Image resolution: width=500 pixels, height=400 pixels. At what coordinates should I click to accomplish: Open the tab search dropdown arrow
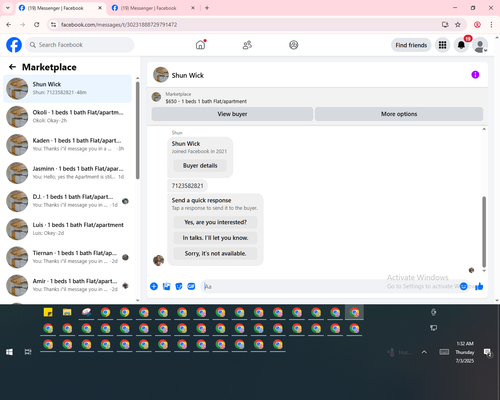click(8, 8)
